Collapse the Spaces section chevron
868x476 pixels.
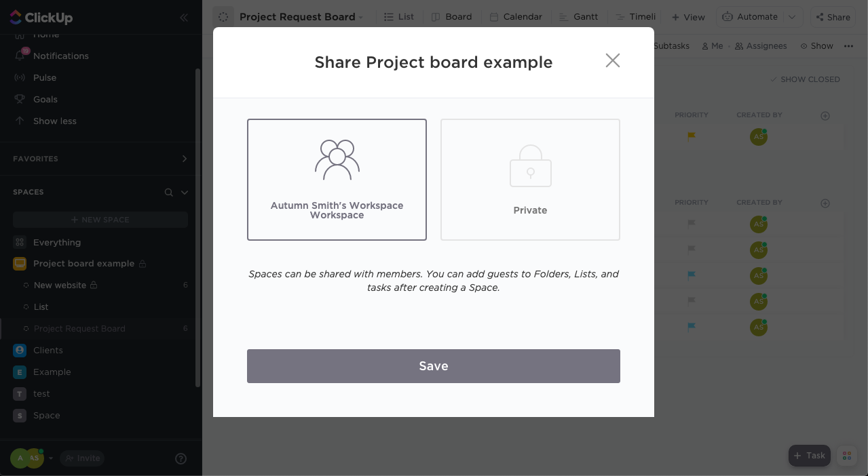click(184, 193)
